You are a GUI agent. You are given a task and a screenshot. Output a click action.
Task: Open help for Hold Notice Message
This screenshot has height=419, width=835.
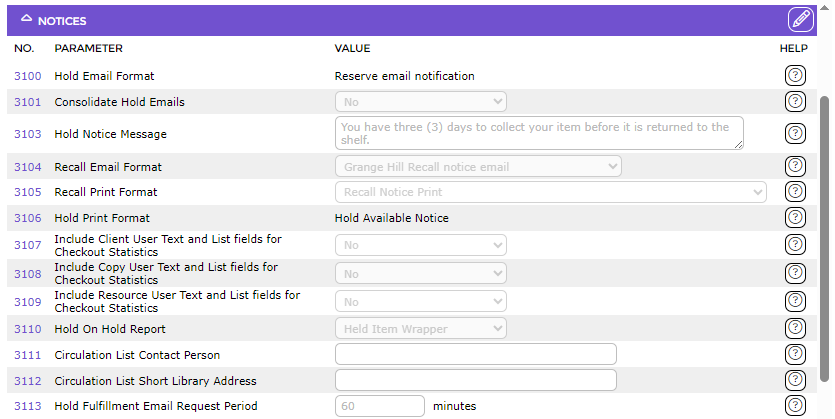click(x=795, y=133)
